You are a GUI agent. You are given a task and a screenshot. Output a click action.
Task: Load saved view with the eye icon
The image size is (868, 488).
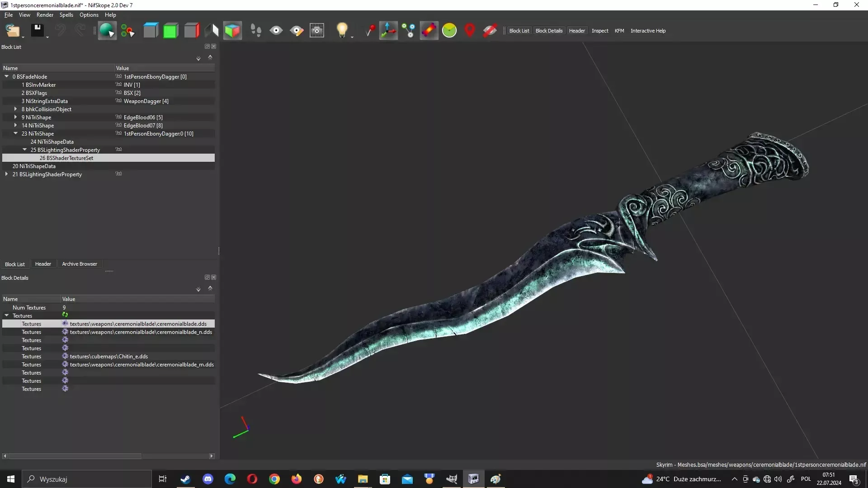coord(276,31)
